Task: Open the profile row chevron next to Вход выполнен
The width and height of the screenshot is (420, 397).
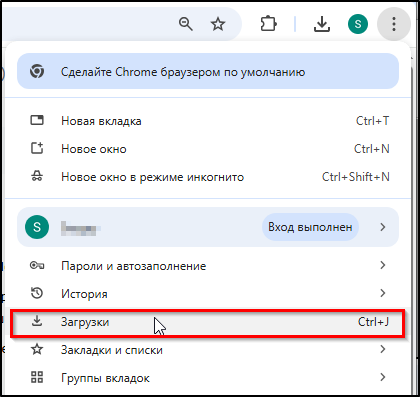Action: [x=383, y=227]
